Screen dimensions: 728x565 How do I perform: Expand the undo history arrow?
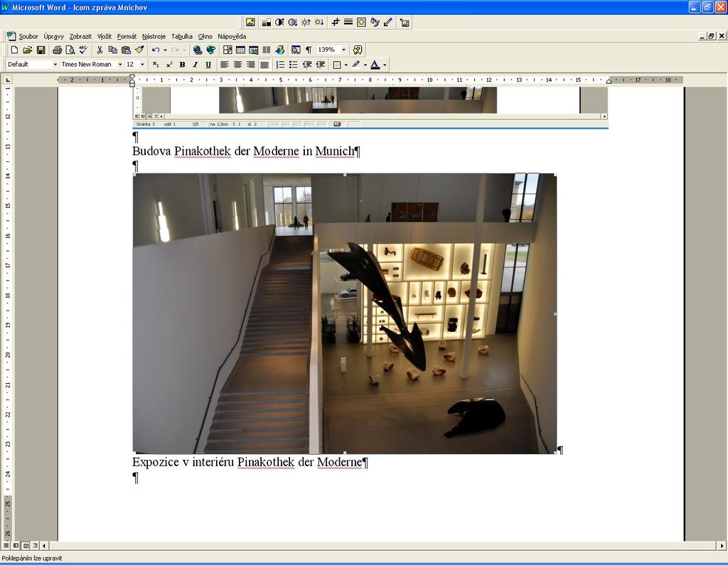pyautogui.click(x=165, y=50)
